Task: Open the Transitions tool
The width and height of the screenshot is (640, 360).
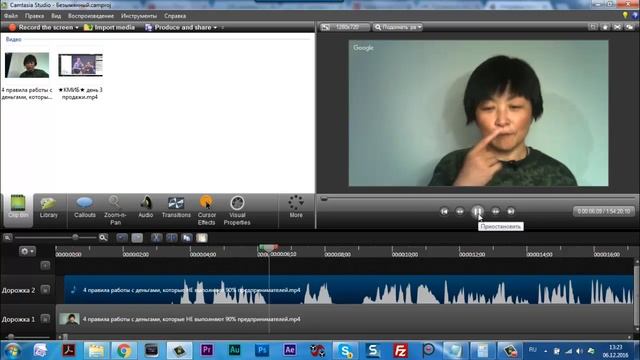Action: (176, 208)
